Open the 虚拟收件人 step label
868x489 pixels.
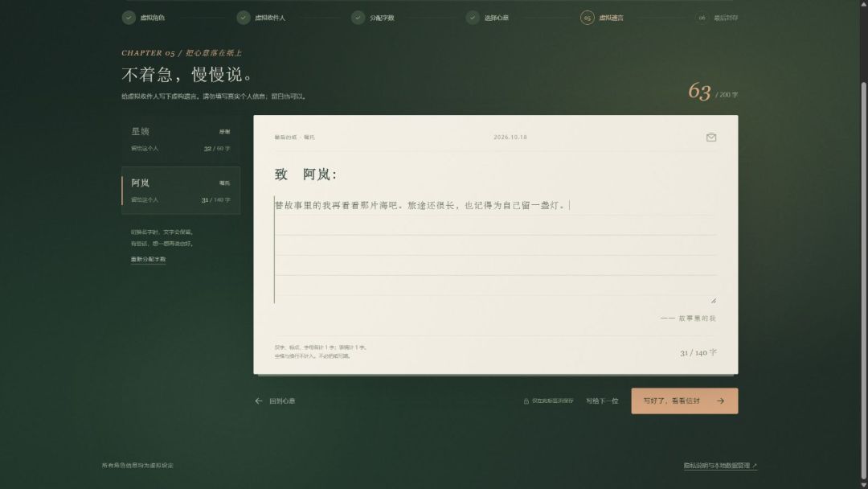(269, 18)
